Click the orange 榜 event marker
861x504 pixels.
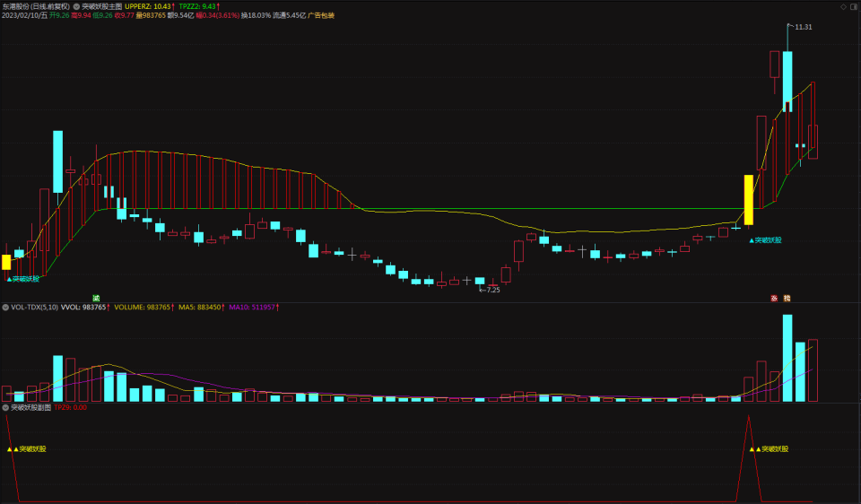(x=787, y=298)
